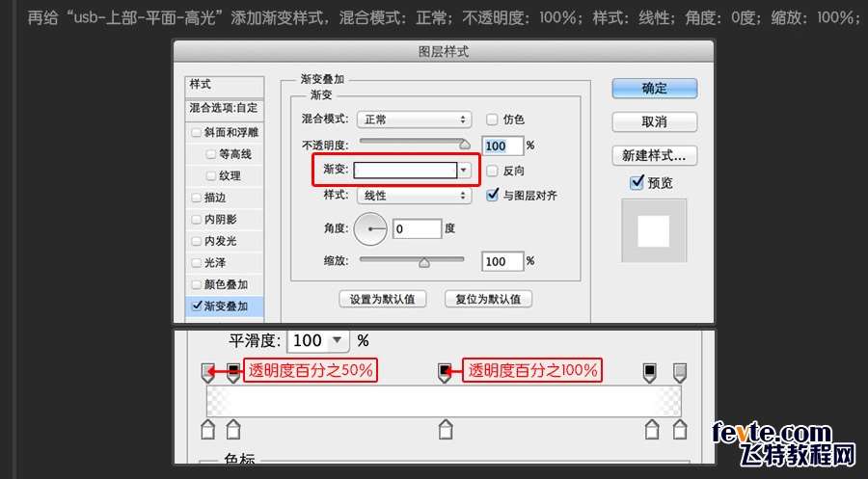This screenshot has height=479, width=868.
Task: Open the gradient picker dropdown arrow
Action: click(x=464, y=171)
